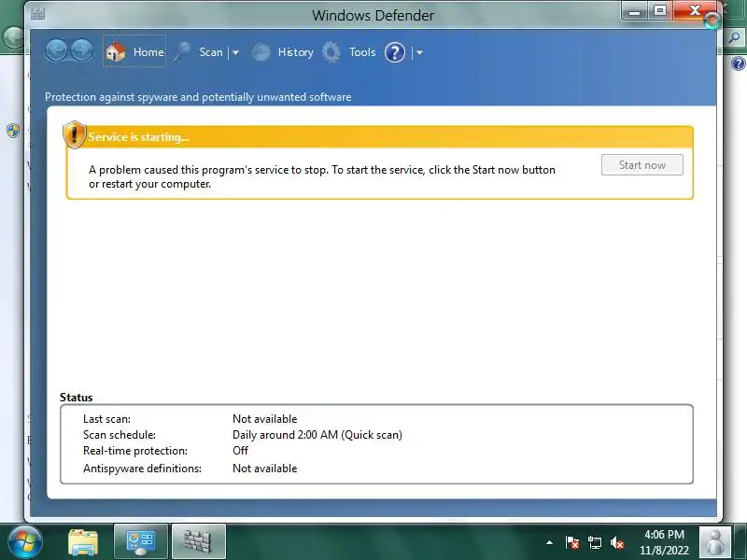Expand the Scan options dropdown arrow
The width and height of the screenshot is (747, 560).
(235, 52)
